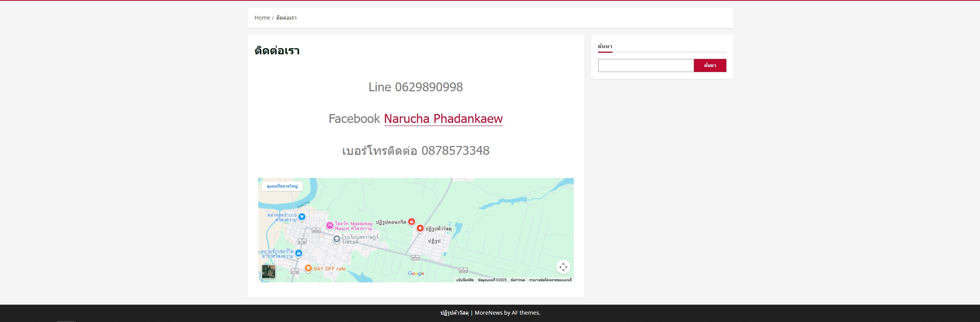Select the school graduation cap map marker

tap(336, 239)
